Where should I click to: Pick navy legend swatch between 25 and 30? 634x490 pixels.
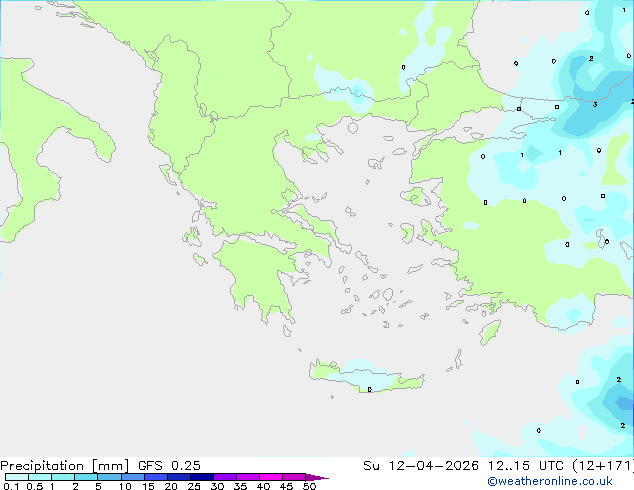click(201, 477)
